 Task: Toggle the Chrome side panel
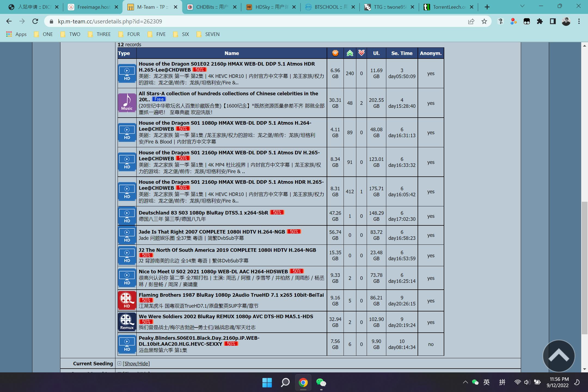coord(553,21)
